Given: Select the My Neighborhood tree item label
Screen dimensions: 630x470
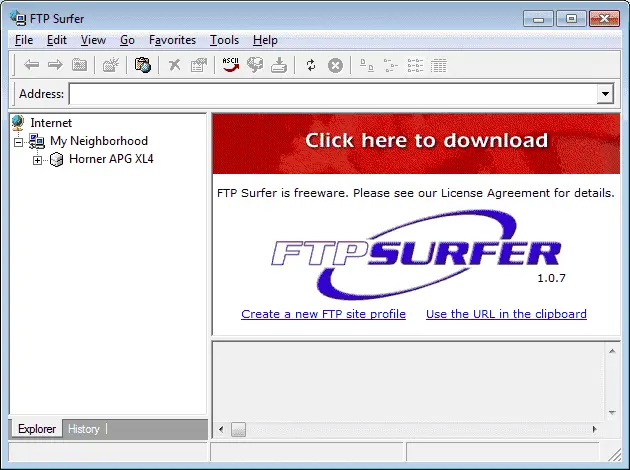Looking at the screenshot, I should click(x=99, y=141).
